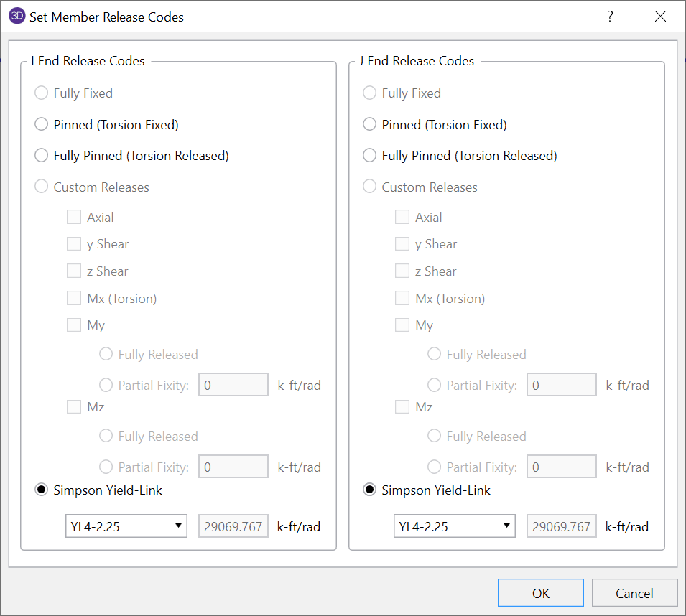The height and width of the screenshot is (616, 686).
Task: Click the question mark help button
Action: click(x=610, y=17)
